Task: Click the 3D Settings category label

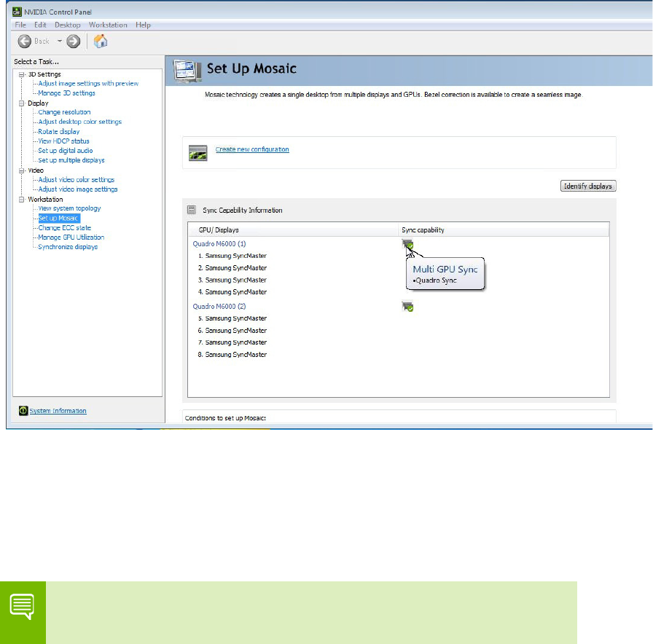Action: point(44,74)
